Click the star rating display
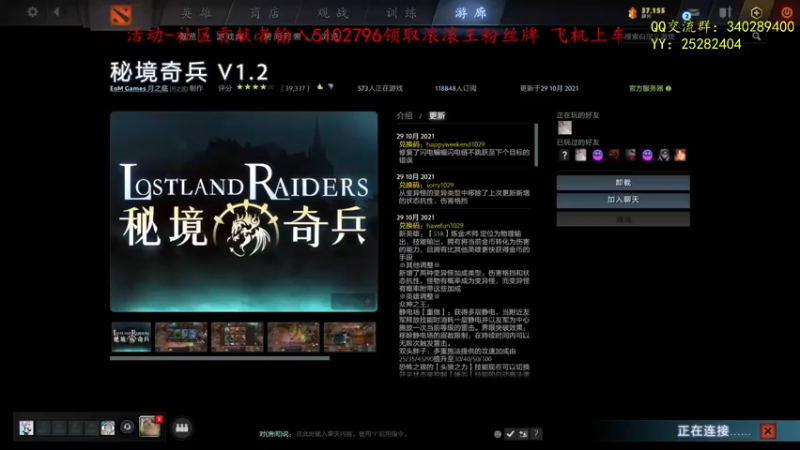 pos(255,87)
